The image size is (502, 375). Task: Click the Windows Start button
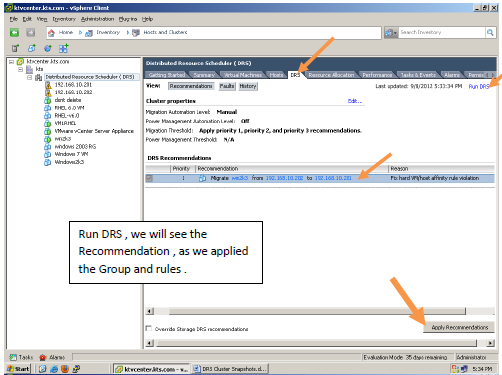click(x=18, y=369)
